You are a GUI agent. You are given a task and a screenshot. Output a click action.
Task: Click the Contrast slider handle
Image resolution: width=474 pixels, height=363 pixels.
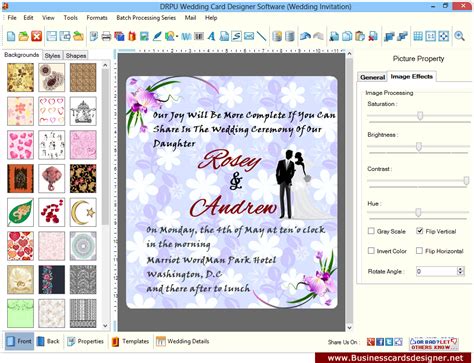(466, 181)
